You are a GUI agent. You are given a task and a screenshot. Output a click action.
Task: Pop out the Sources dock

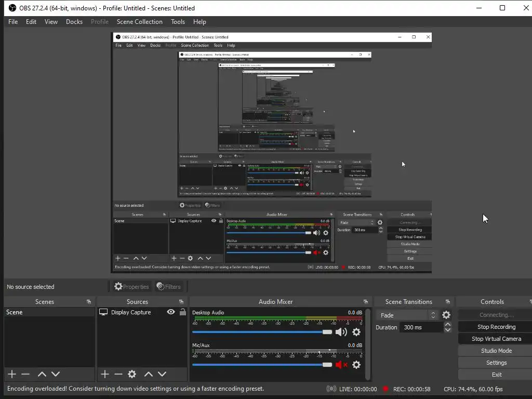tap(181, 302)
